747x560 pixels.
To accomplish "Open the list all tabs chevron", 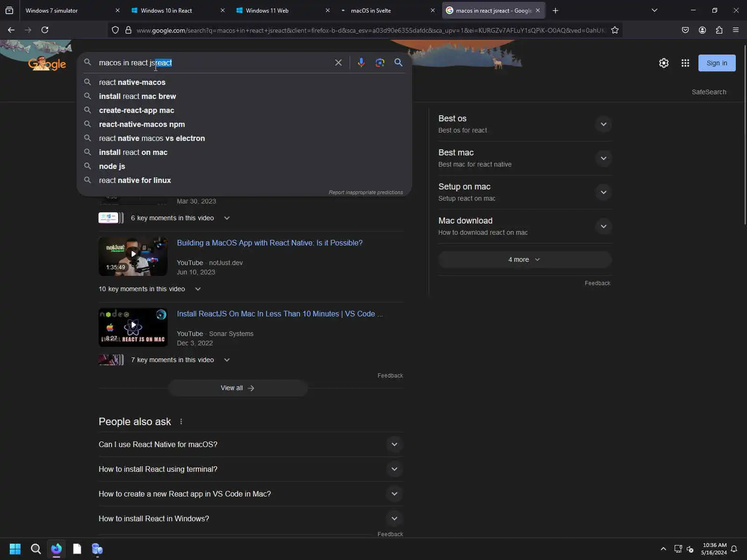I will tap(655, 10).
